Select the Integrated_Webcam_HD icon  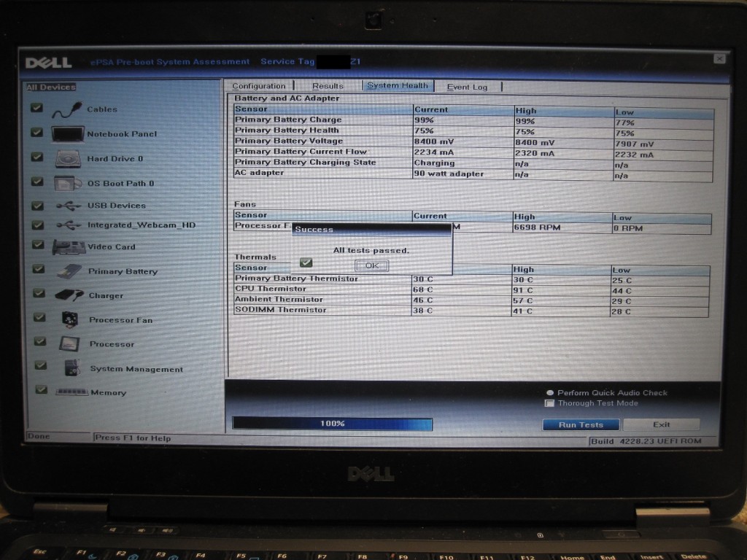pyautogui.click(x=68, y=225)
